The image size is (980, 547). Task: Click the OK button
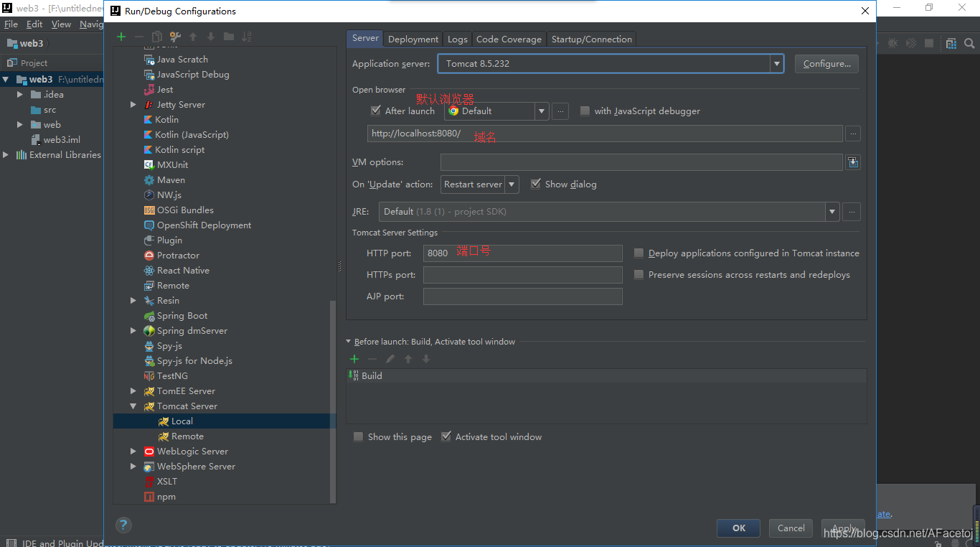[x=739, y=528]
